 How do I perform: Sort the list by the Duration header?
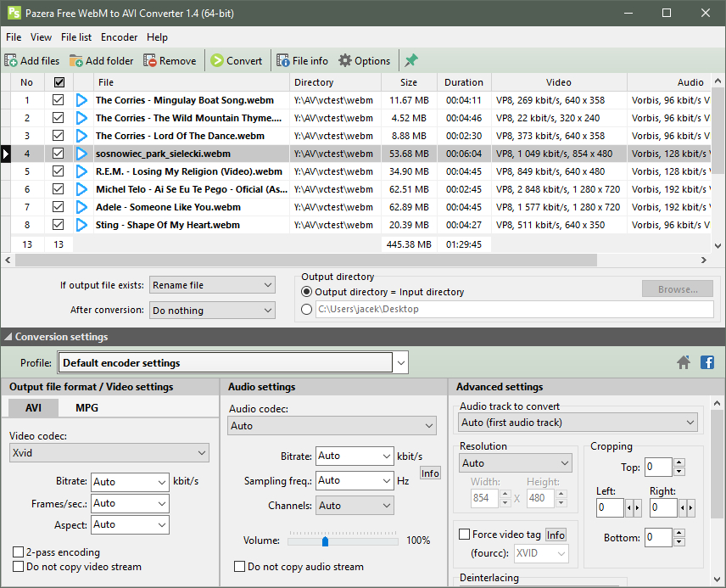464,82
